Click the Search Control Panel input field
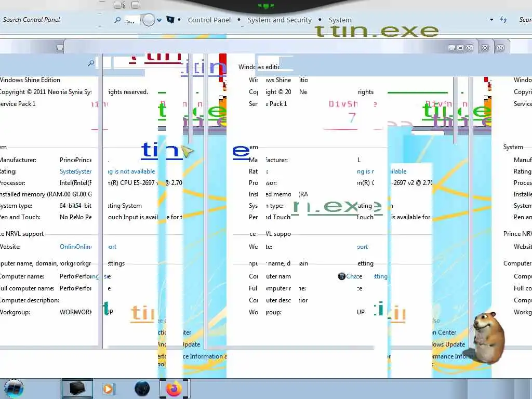Image resolution: width=532 pixels, height=399 pixels. pos(31,20)
